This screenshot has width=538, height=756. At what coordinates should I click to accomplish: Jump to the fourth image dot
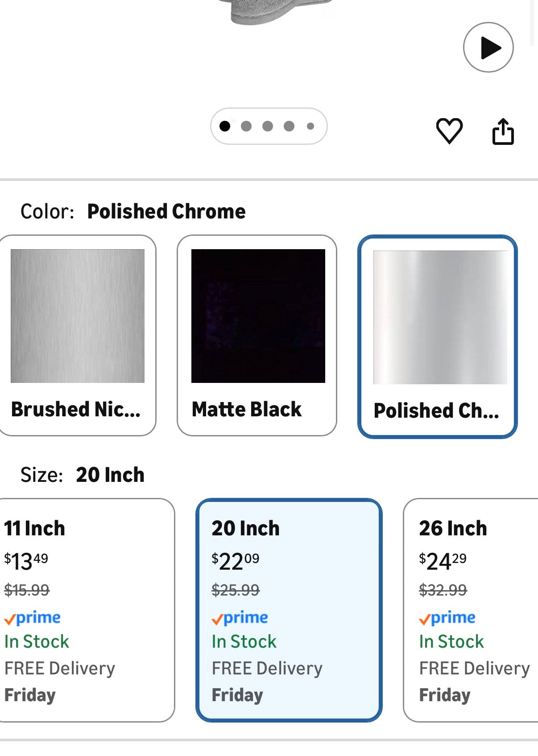[x=289, y=126]
